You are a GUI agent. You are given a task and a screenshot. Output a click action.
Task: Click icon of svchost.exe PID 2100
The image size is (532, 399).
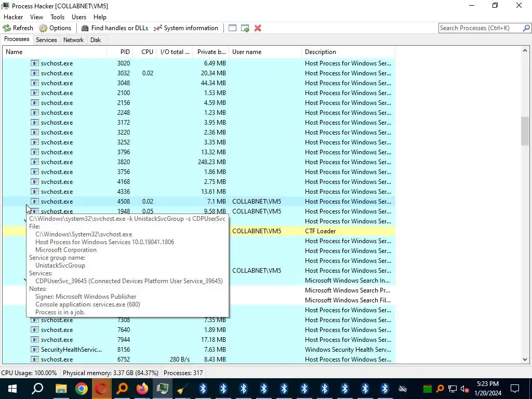(x=35, y=92)
